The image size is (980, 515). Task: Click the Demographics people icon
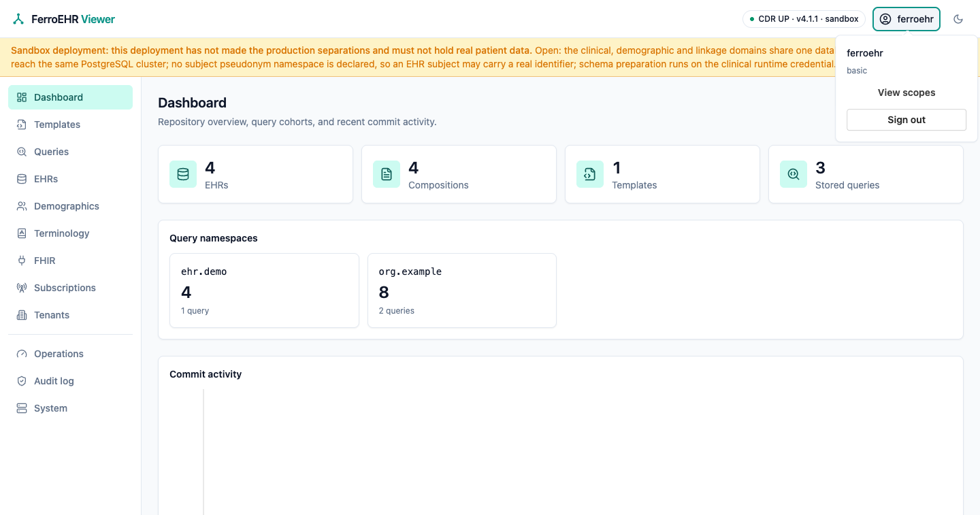pyautogui.click(x=22, y=206)
